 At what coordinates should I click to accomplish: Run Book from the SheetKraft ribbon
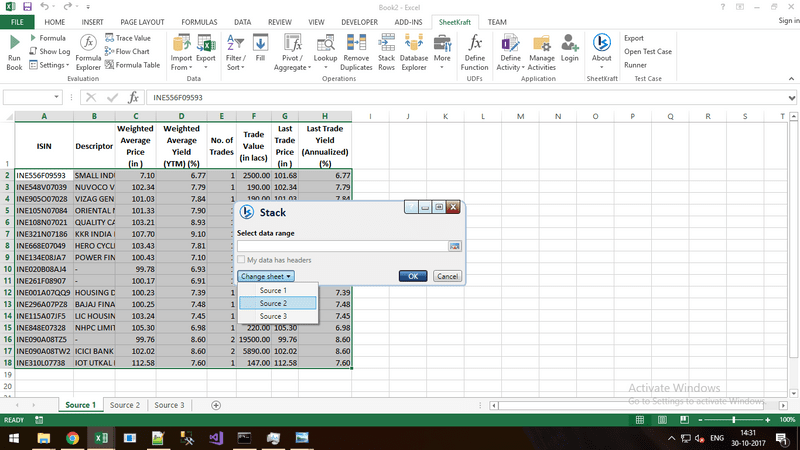click(x=14, y=53)
